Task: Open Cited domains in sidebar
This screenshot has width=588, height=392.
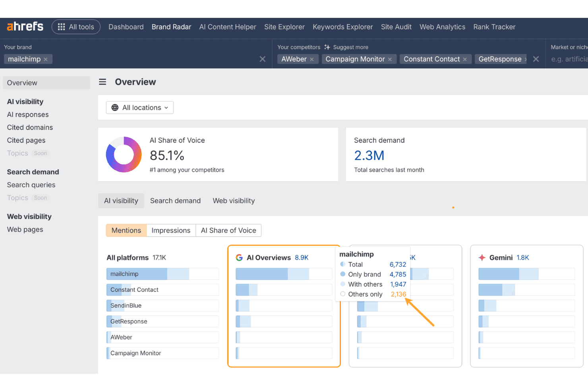Action: (x=30, y=127)
